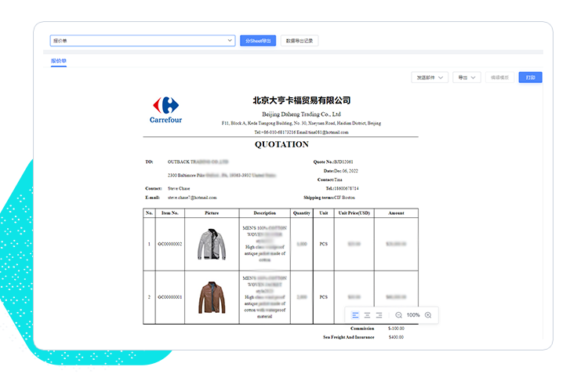The image size is (588, 374).
Task: Expand the 导出 export dropdown
Action: [x=467, y=78]
